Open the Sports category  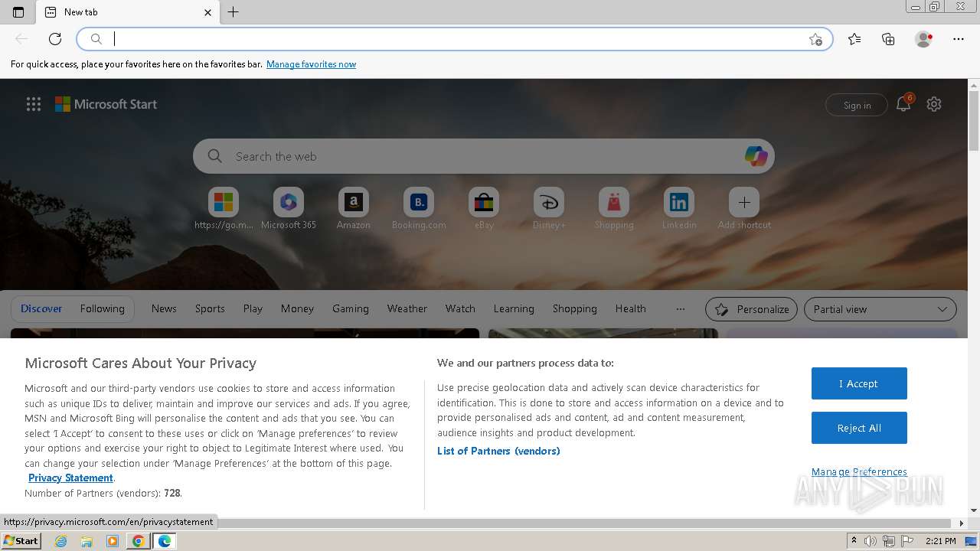[x=210, y=308]
